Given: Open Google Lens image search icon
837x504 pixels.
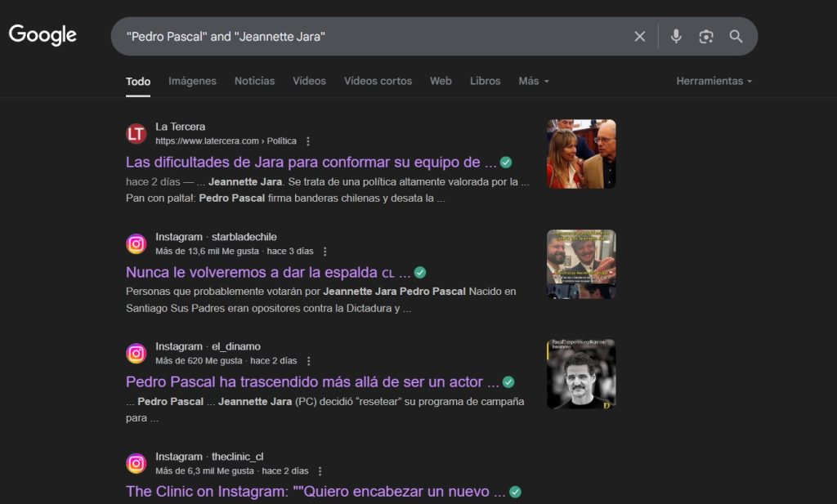Looking at the screenshot, I should coord(706,36).
